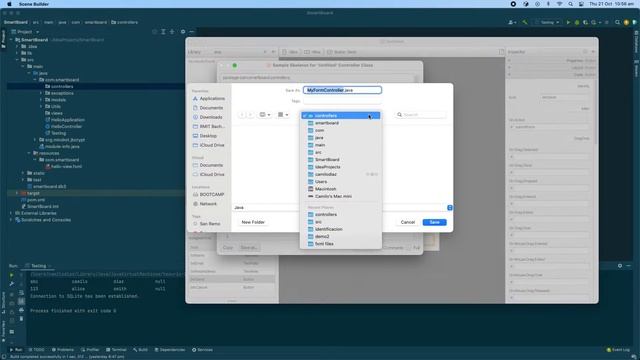Open the Terminal tool window tab
Image resolution: width=640 pixels, height=360 pixels.
[116, 350]
